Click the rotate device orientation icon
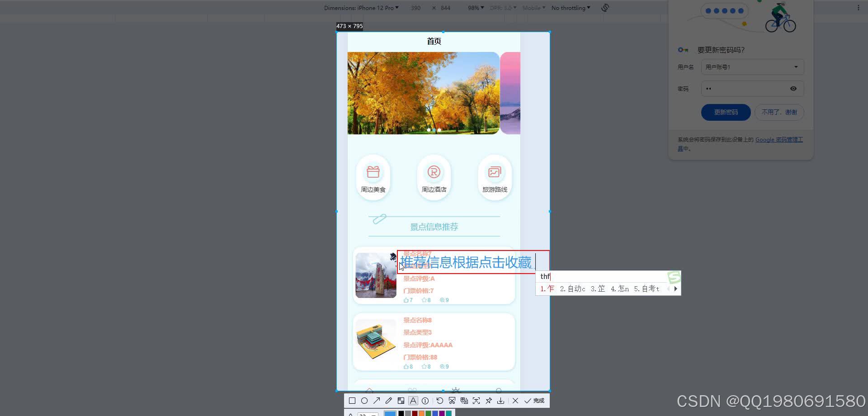 pyautogui.click(x=605, y=8)
